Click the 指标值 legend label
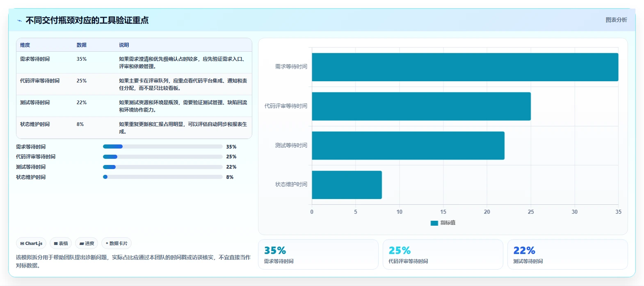This screenshot has width=644, height=286. (448, 223)
